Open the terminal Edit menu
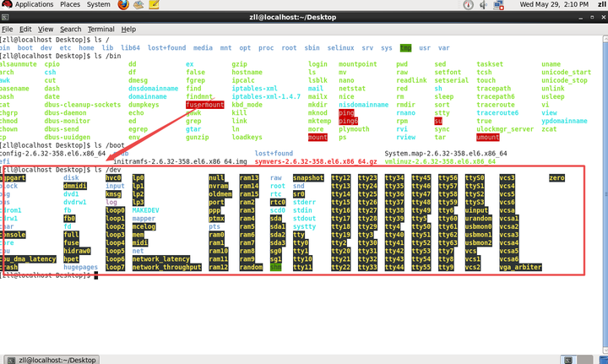Viewport: 608px width, 364px height. pos(27,29)
